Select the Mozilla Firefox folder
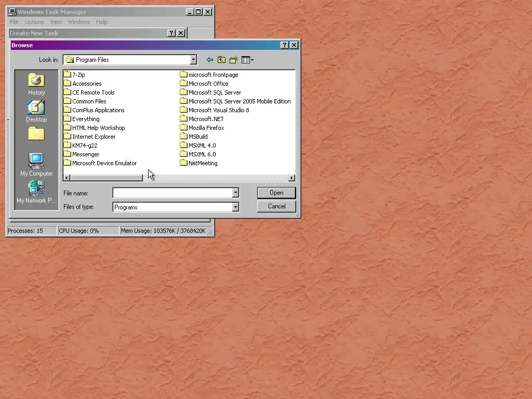The width and height of the screenshot is (532, 399). point(202,128)
